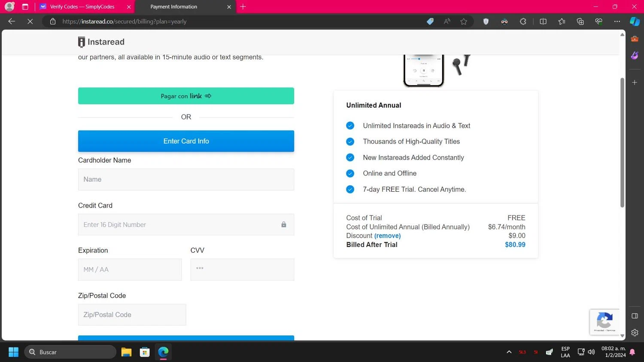Image resolution: width=644 pixels, height=362 pixels.
Task: Close the Payment Information tab
Action: [229, 7]
